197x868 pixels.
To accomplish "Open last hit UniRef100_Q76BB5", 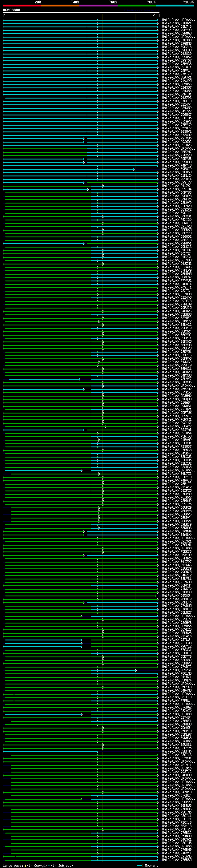I will click(177, 860).
